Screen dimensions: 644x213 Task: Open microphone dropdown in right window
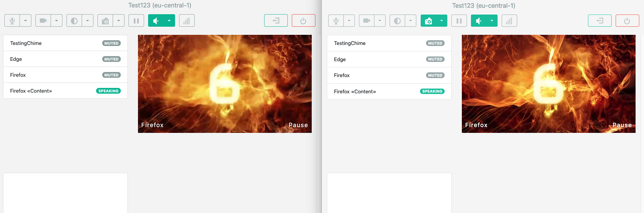click(349, 21)
